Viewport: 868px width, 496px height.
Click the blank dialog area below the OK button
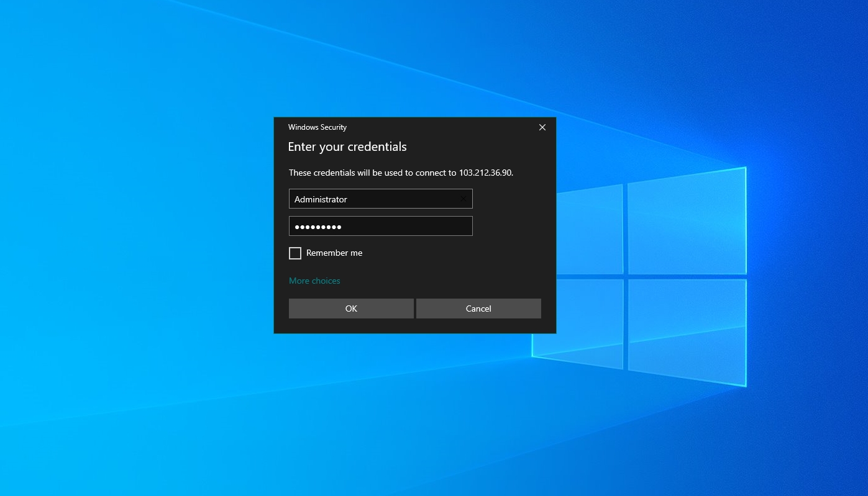pyautogui.click(x=351, y=326)
